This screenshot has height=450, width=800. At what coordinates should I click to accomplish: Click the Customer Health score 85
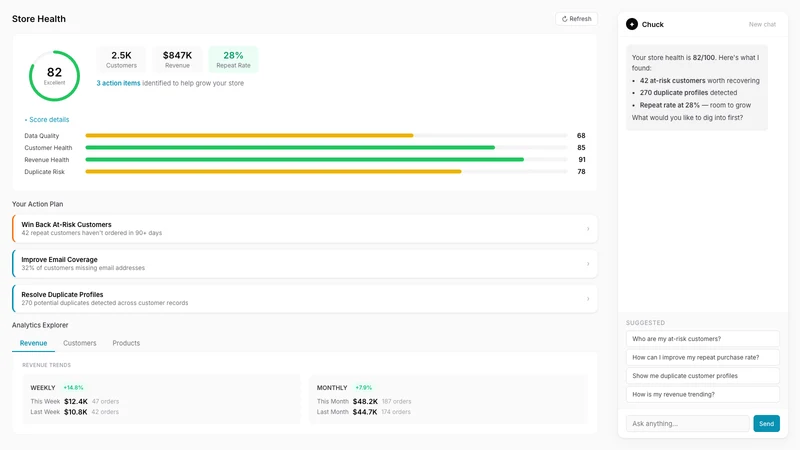coord(581,147)
